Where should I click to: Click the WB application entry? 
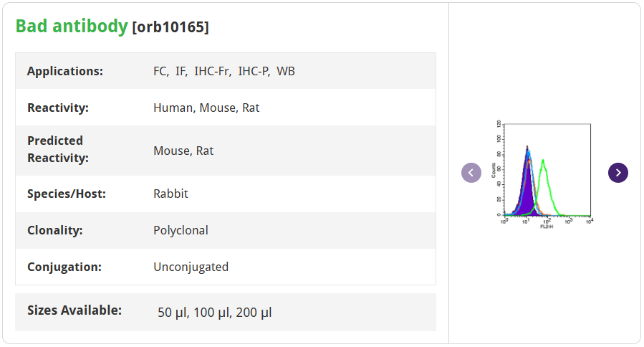click(286, 71)
